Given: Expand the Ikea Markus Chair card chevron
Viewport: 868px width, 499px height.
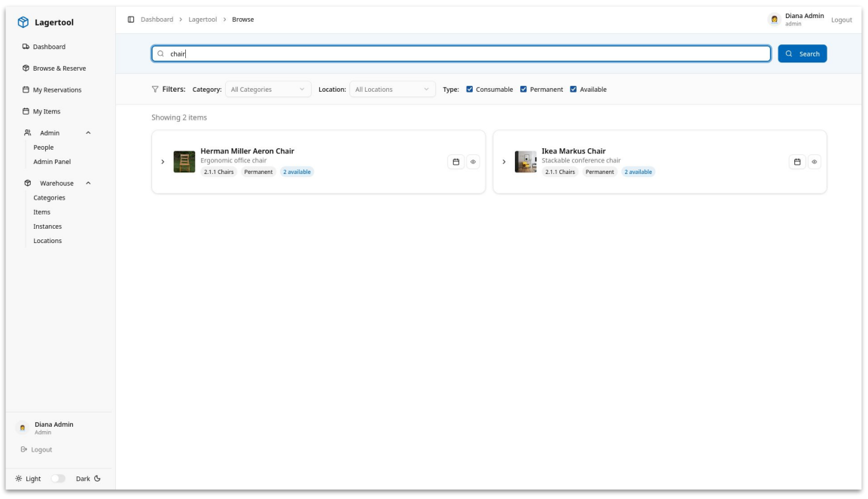Looking at the screenshot, I should [504, 160].
